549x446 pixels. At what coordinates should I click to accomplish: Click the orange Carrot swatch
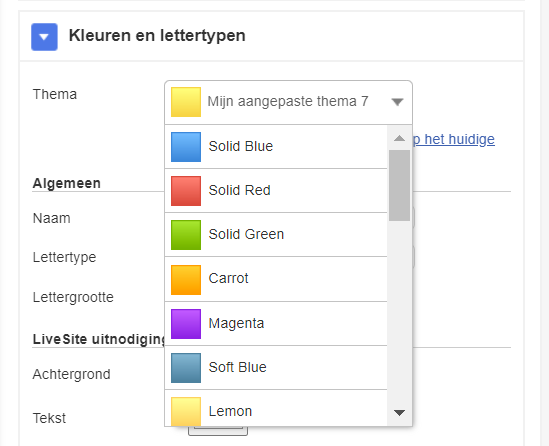[x=186, y=280]
